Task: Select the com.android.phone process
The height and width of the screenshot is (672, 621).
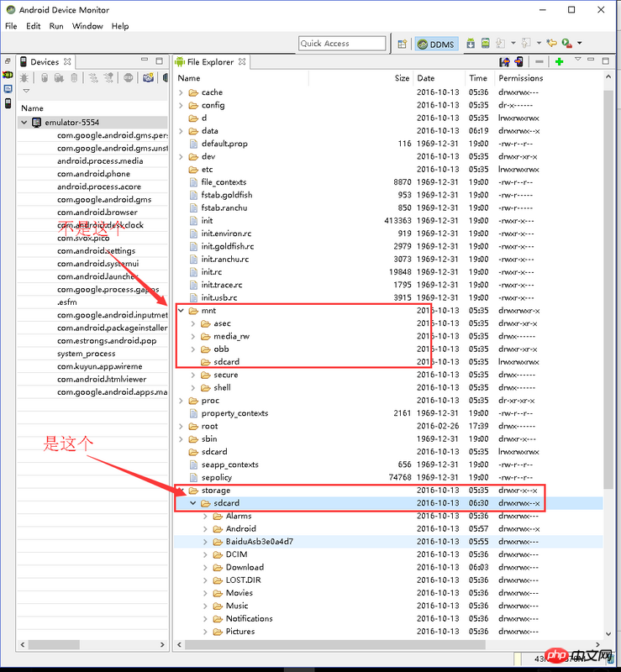Action: (93, 174)
